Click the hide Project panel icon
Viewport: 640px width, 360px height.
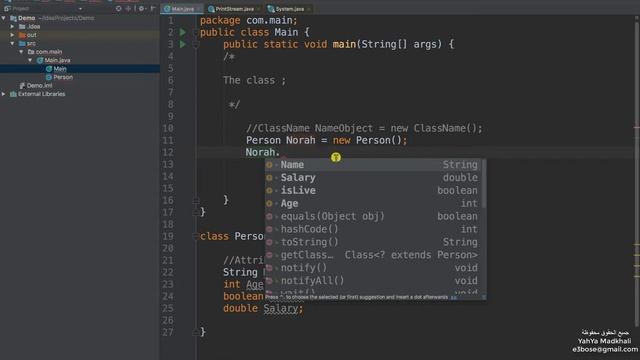coord(153,8)
